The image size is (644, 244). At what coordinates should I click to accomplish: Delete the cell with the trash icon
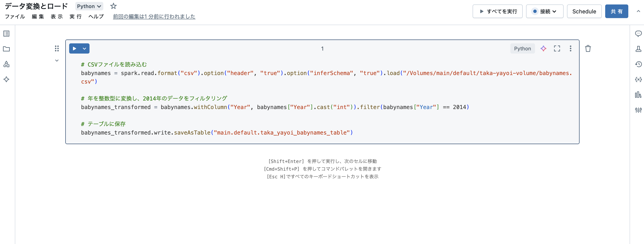pyautogui.click(x=588, y=48)
